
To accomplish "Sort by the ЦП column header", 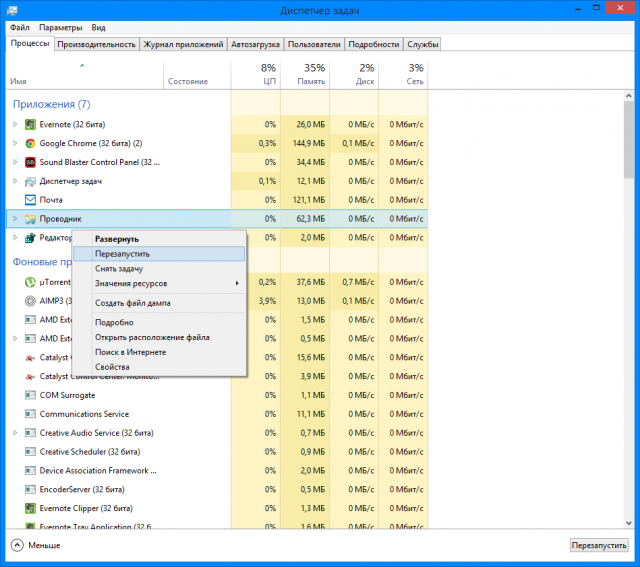I will coord(256,75).
